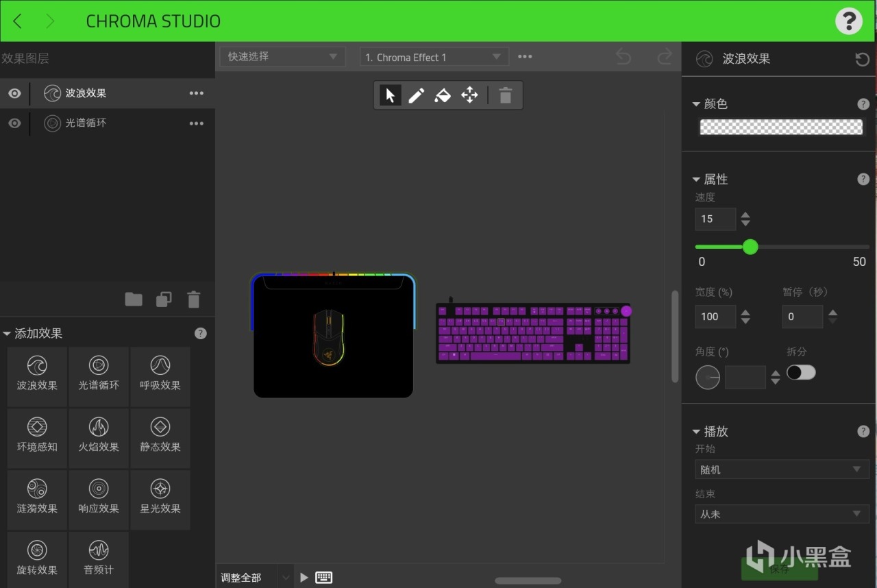Click the 速度 value field
The image size is (877, 588).
click(715, 219)
